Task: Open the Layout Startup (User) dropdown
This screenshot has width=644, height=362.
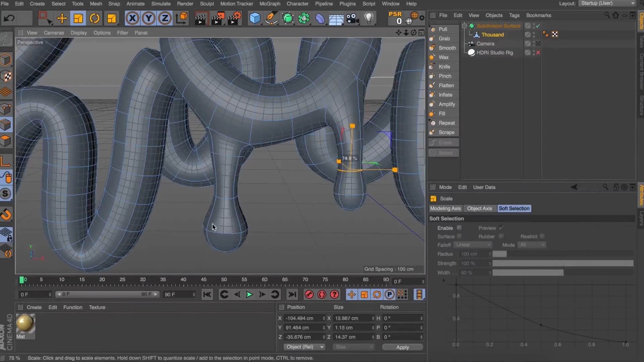Action: coord(607,3)
